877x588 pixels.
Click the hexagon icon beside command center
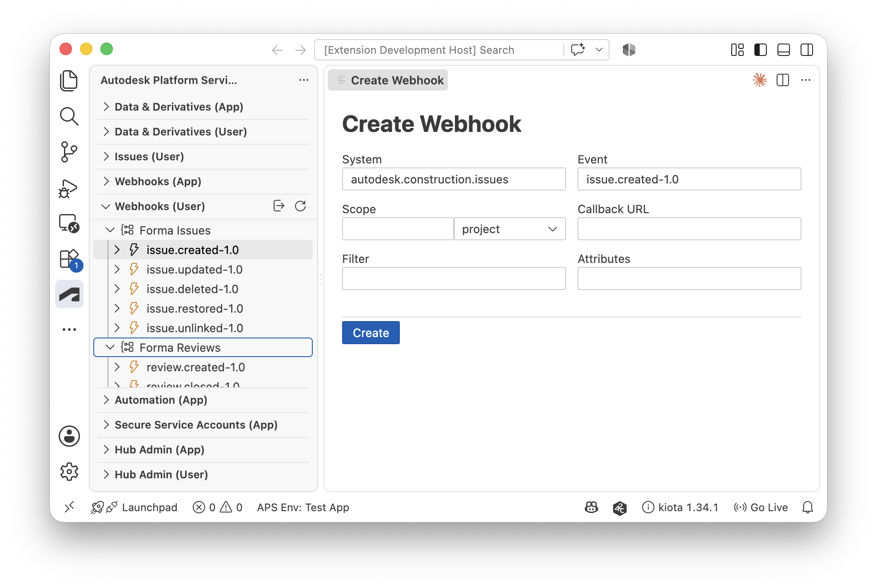click(629, 50)
